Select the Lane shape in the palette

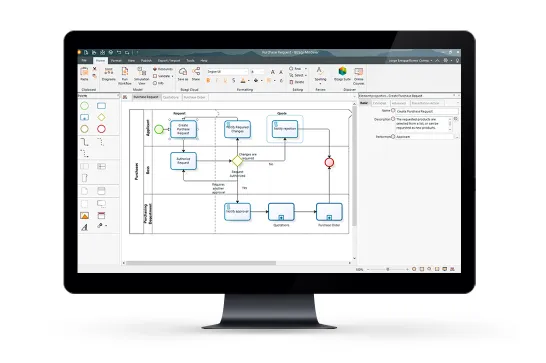[101, 166]
